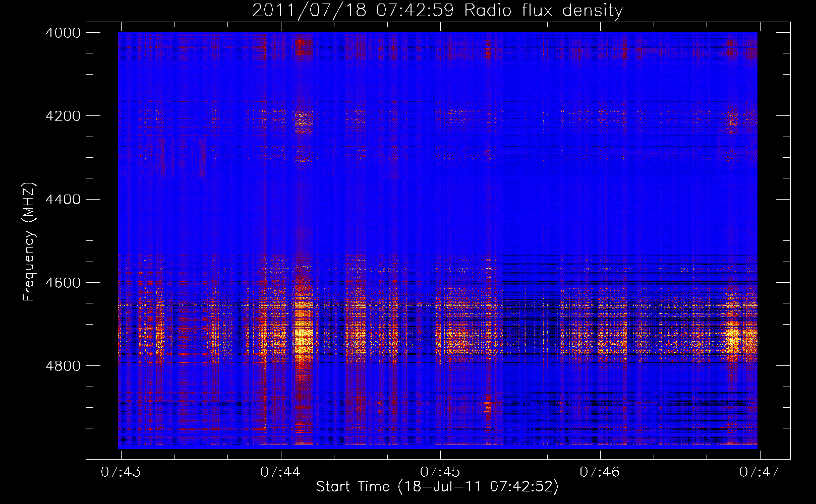This screenshot has height=504, width=816.
Task: Click the 07:44 time tick label
Action: click(x=280, y=472)
